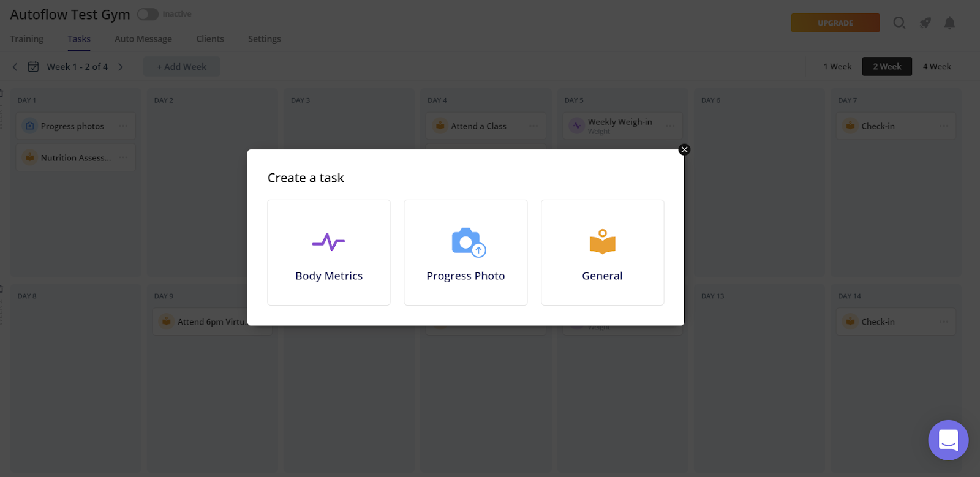Click the General book icon
This screenshot has height=477, width=980.
point(603,242)
